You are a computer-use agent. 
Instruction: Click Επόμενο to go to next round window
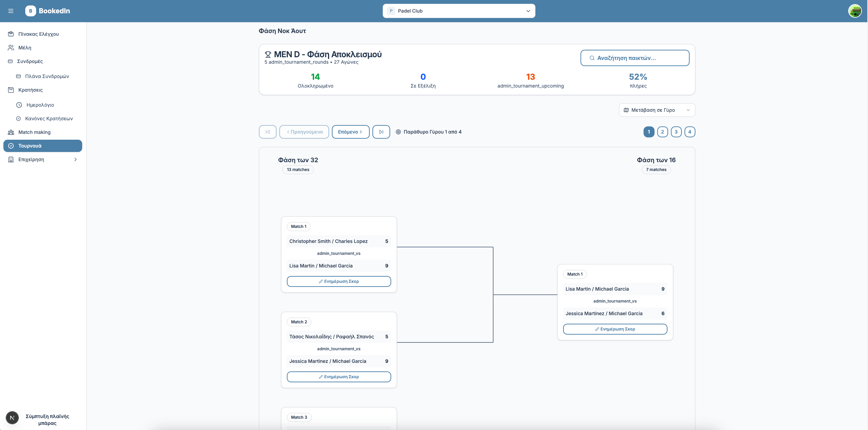pyautogui.click(x=350, y=132)
